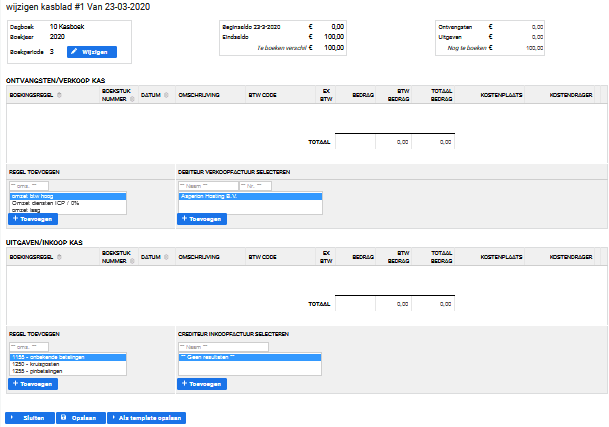This screenshot has width=609, height=427.
Task: Click Omschrijving header in Ontvangsten table
Action: 199,95
